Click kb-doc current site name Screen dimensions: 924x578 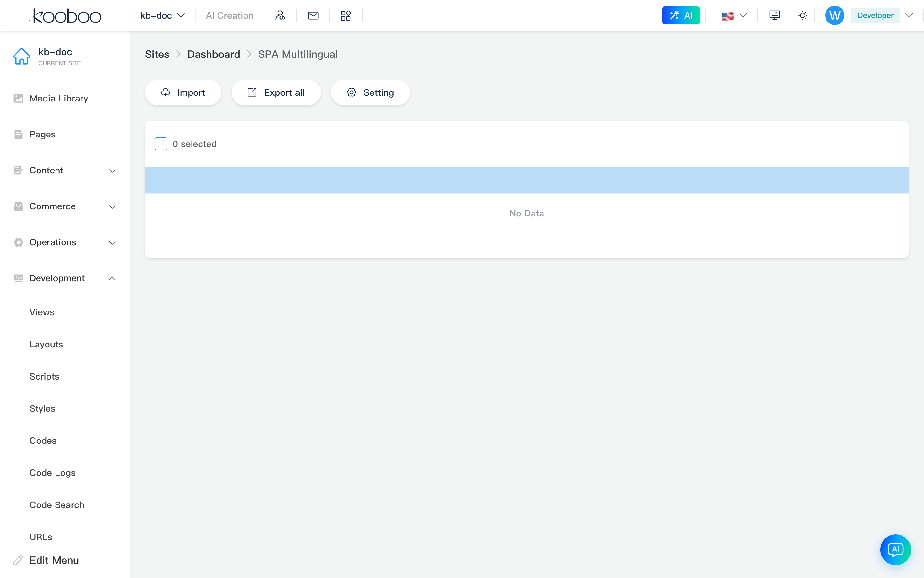[55, 52]
